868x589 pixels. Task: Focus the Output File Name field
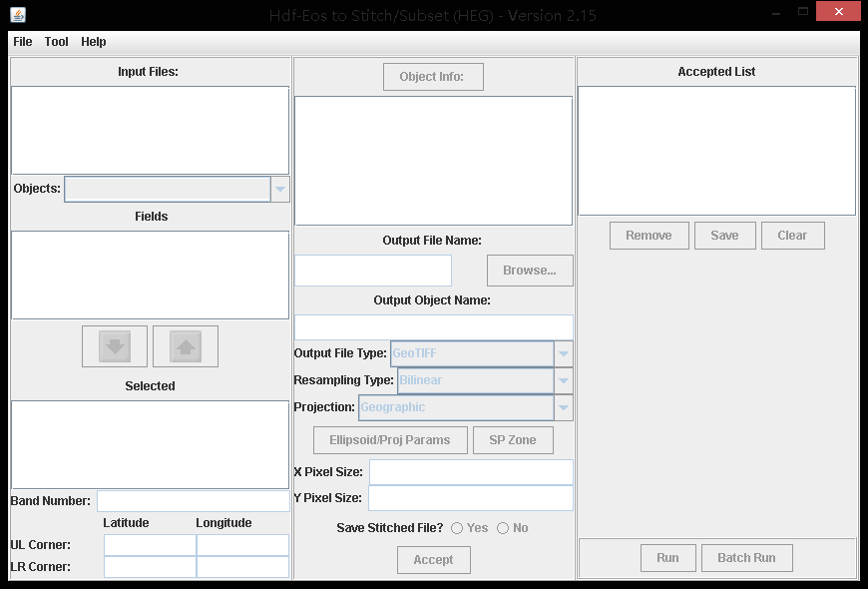tap(372, 271)
